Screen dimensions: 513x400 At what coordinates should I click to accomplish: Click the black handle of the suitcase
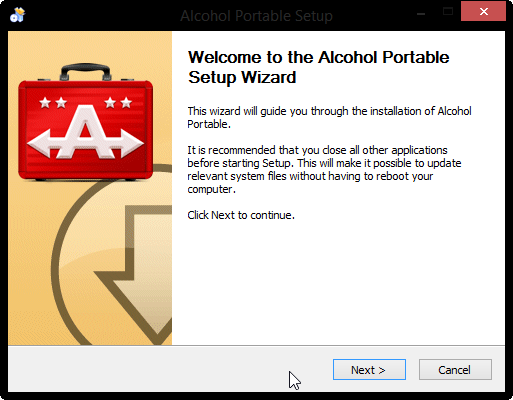pos(86,71)
